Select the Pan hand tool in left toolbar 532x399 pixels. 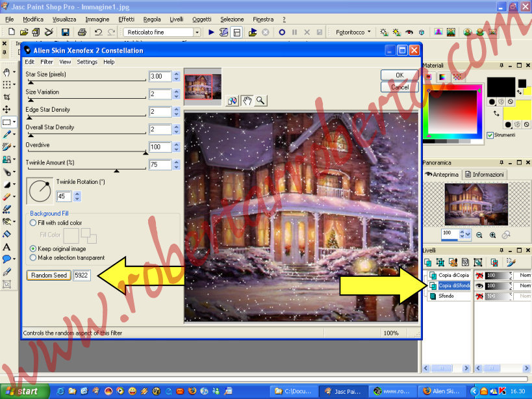pos(6,72)
